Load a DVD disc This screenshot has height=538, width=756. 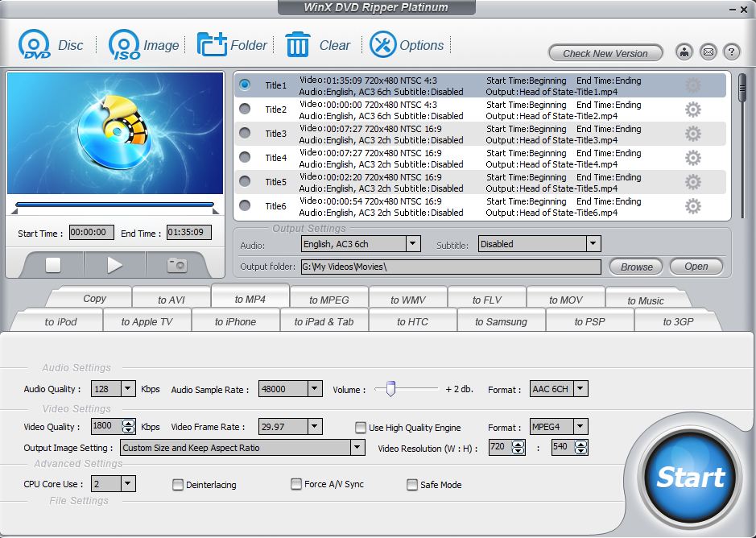(x=51, y=45)
